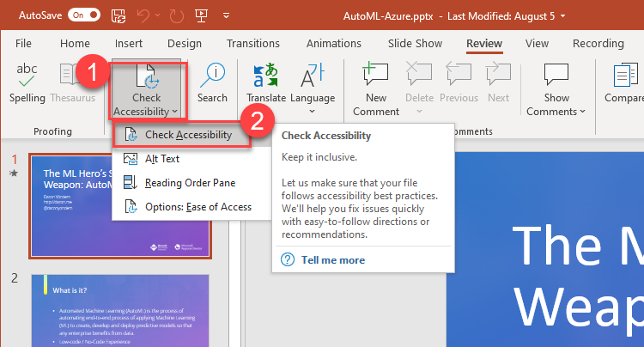The image size is (644, 347).
Task: Open the file title Last Modified dropdown
Action: click(562, 16)
